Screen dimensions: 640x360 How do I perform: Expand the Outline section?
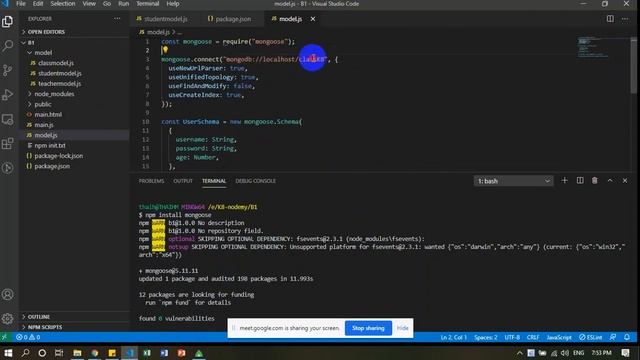[39, 317]
